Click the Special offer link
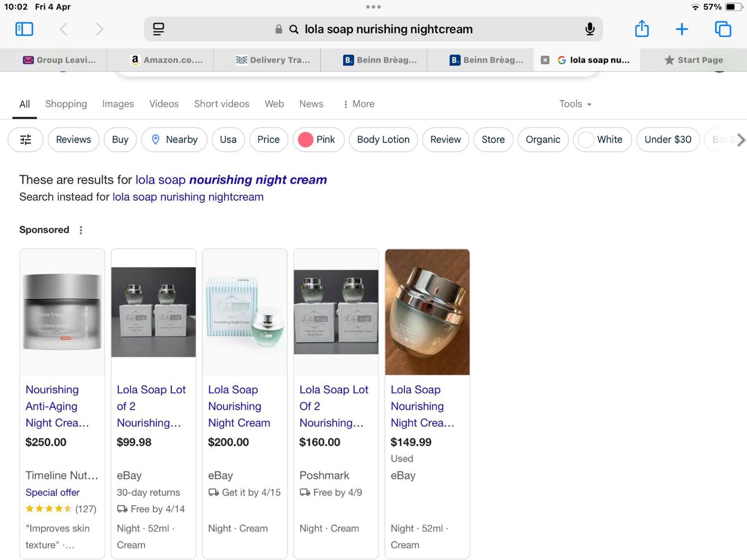747x560 pixels. click(52, 492)
